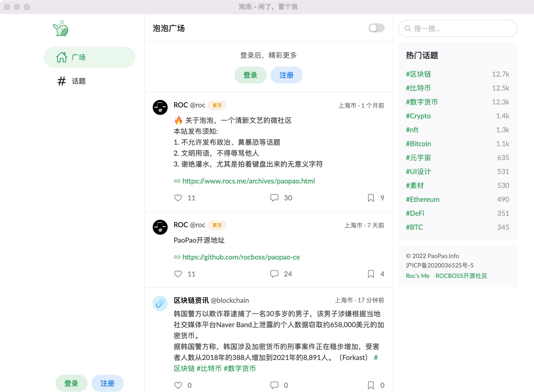Click the green 登录 button in feed
Image resolution: width=534 pixels, height=392 pixels.
click(250, 75)
